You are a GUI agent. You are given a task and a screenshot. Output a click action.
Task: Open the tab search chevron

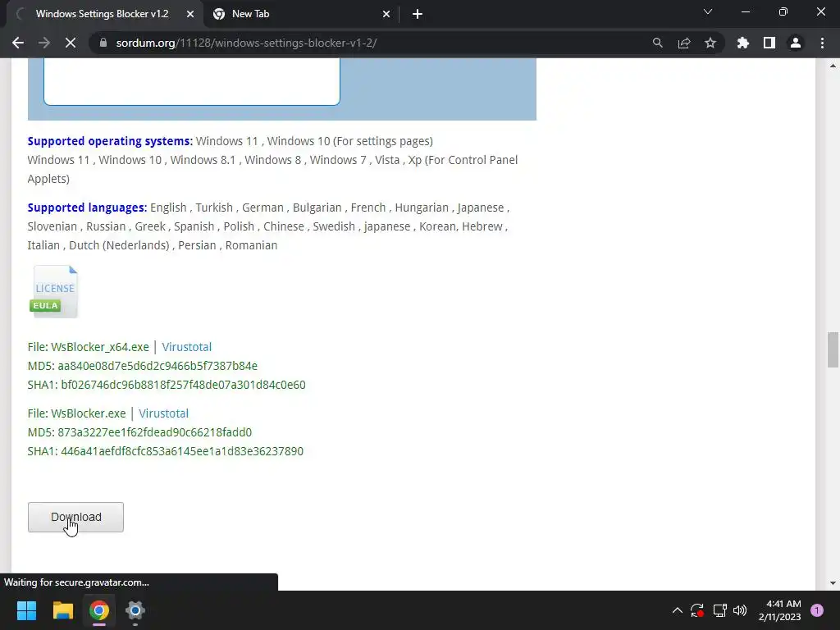[x=708, y=11]
